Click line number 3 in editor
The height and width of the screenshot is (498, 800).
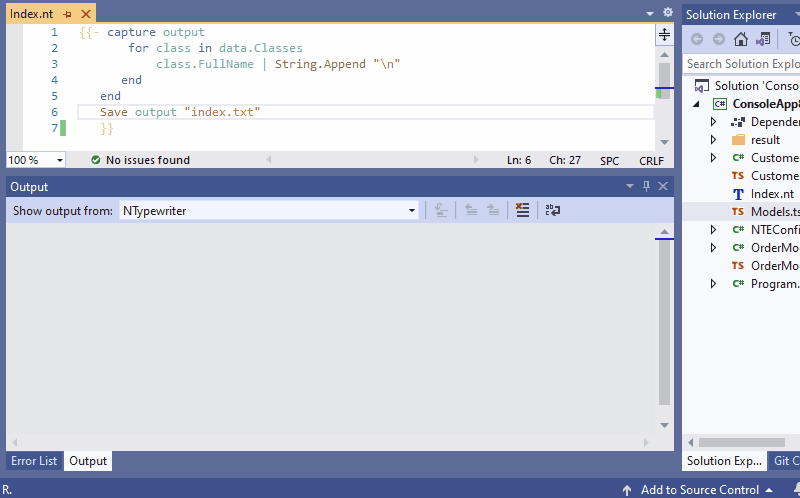(55, 64)
